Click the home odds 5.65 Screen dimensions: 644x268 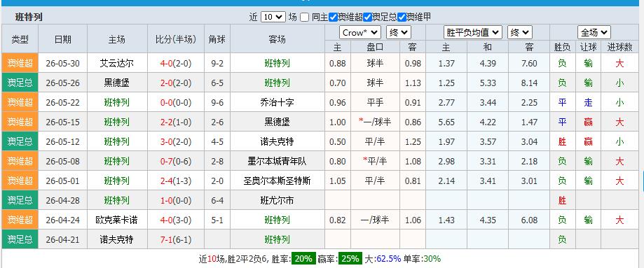(446, 122)
